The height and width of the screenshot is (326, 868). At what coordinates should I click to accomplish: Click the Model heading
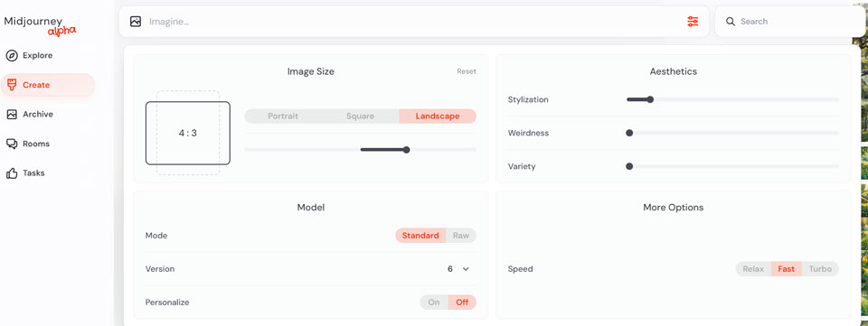click(310, 208)
